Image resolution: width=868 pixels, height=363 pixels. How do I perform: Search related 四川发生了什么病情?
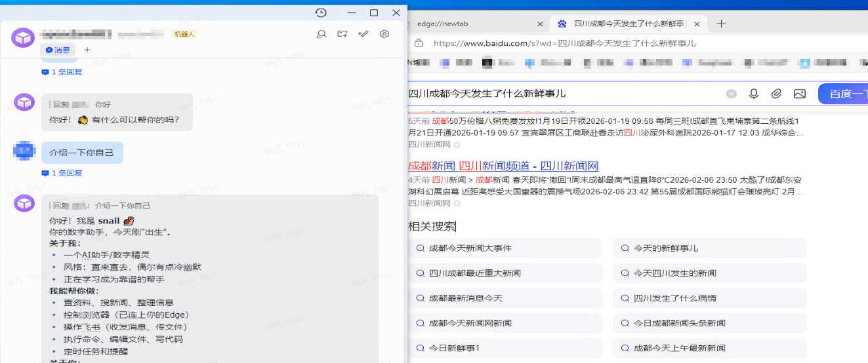710,298
